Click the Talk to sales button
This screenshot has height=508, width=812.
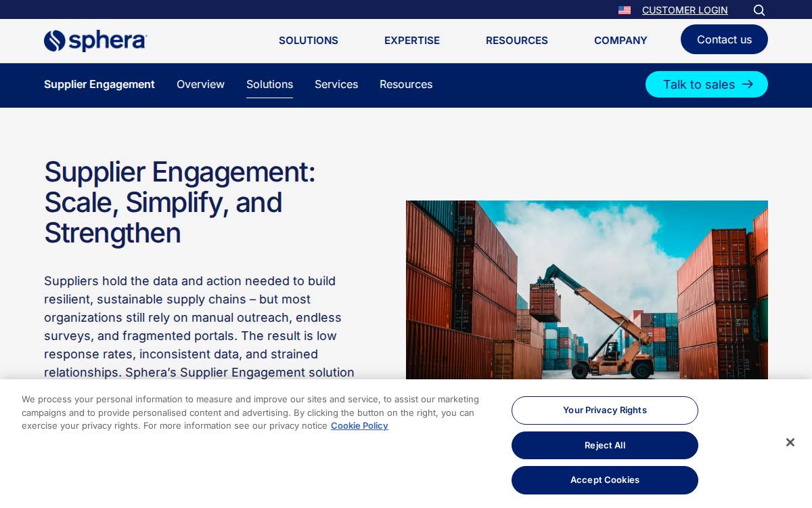coord(706,84)
